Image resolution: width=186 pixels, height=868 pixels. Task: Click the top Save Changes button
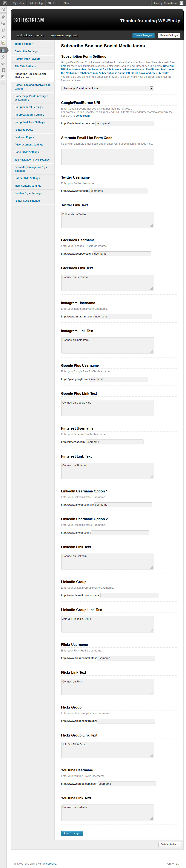point(143,35)
